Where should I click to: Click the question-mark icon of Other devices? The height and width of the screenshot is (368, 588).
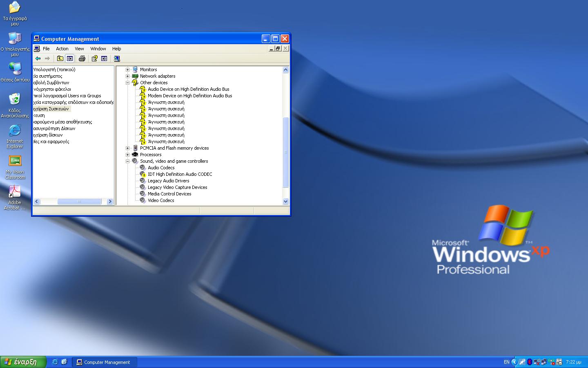pos(135,83)
